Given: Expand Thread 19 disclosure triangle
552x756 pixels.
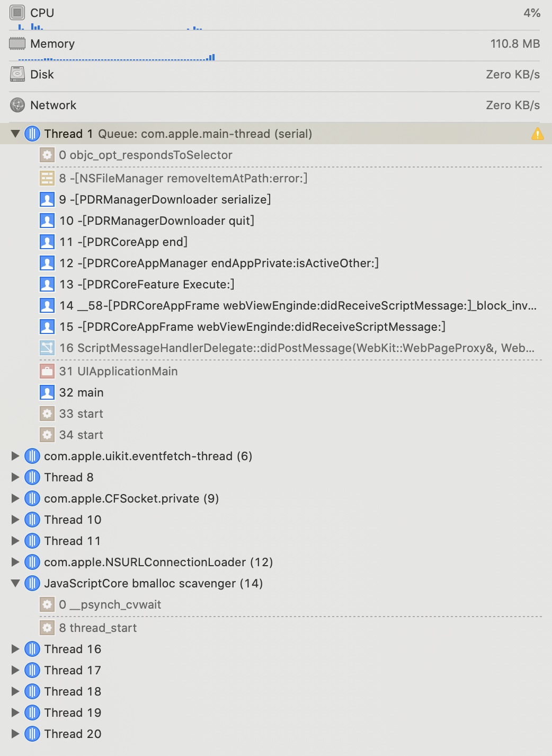Looking at the screenshot, I should click(15, 713).
